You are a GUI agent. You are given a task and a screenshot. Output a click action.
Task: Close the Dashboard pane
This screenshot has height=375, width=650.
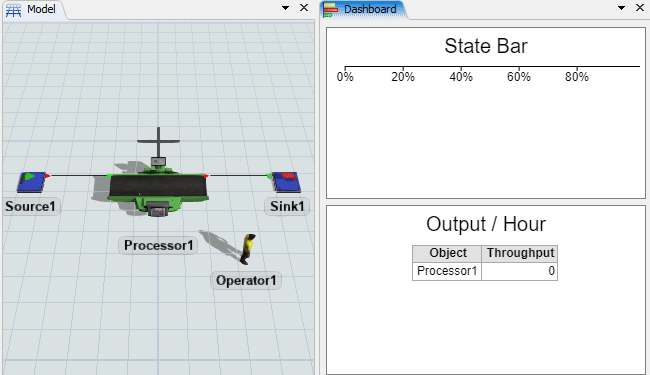coord(640,8)
